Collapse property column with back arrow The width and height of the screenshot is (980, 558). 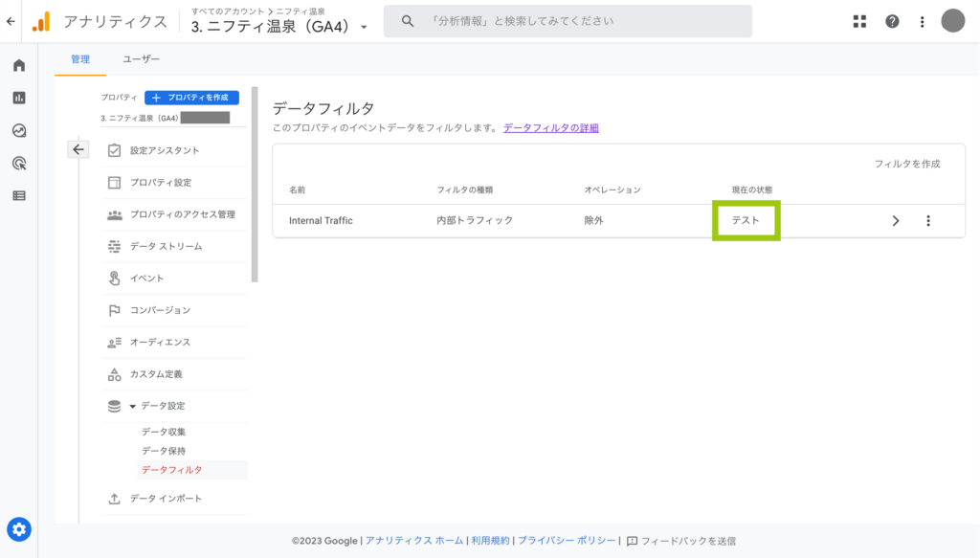[78, 149]
